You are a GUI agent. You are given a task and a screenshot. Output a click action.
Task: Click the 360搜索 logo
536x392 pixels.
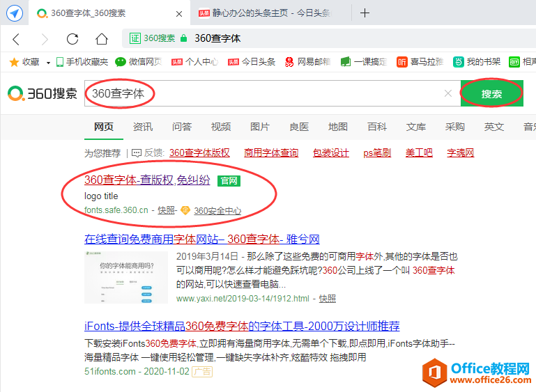tap(42, 93)
